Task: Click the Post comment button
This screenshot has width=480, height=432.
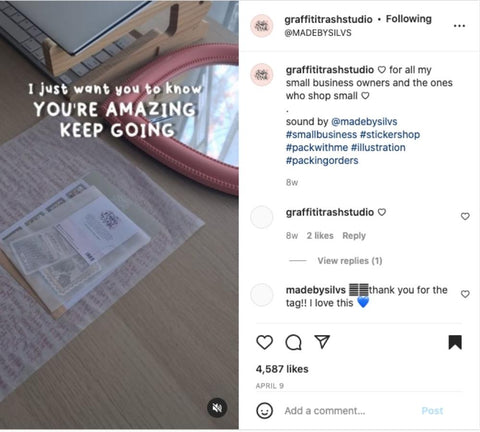Action: click(432, 411)
